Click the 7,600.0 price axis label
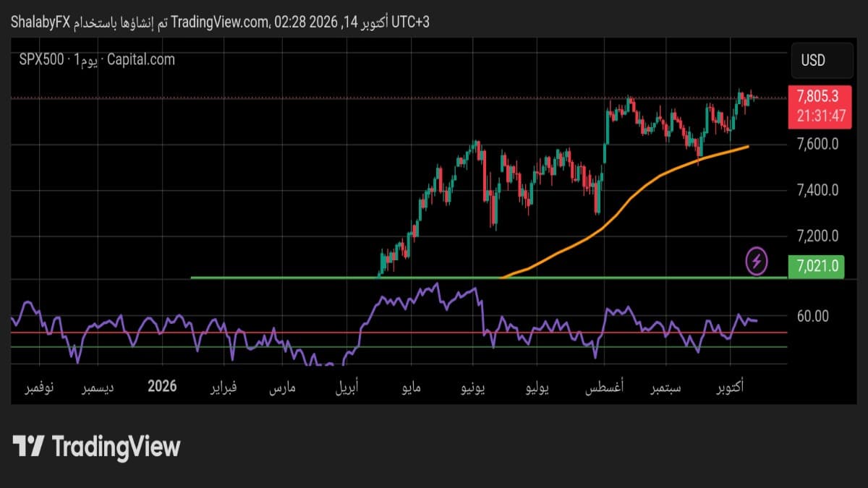Image resolution: width=868 pixels, height=488 pixels. (x=817, y=144)
